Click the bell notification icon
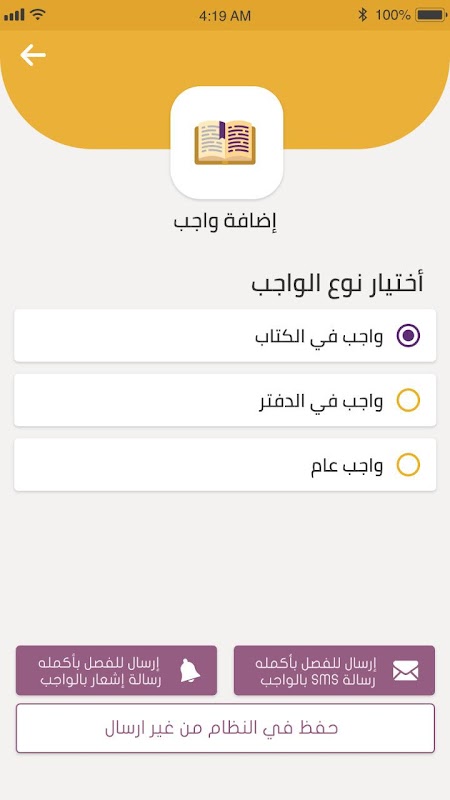Viewport: 450px width, 800px height. [190, 670]
